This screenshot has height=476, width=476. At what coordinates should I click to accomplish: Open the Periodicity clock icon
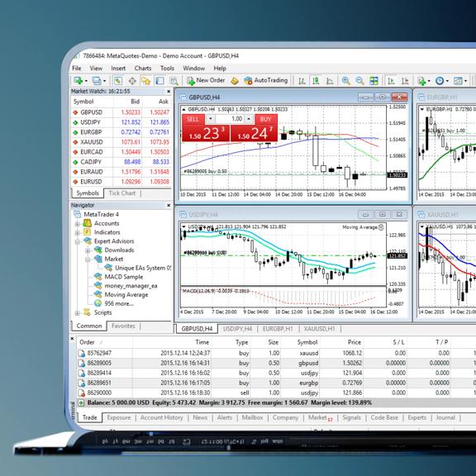pos(440,81)
